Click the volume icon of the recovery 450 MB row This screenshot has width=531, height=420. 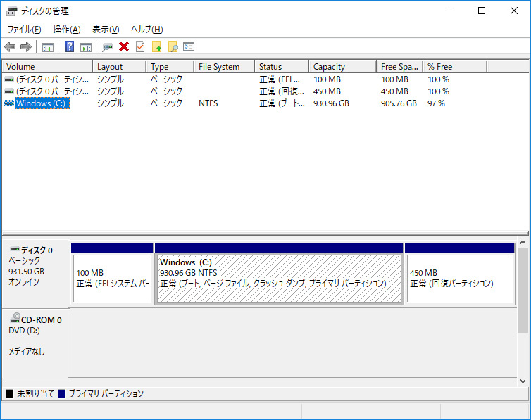pyautogui.click(x=9, y=91)
